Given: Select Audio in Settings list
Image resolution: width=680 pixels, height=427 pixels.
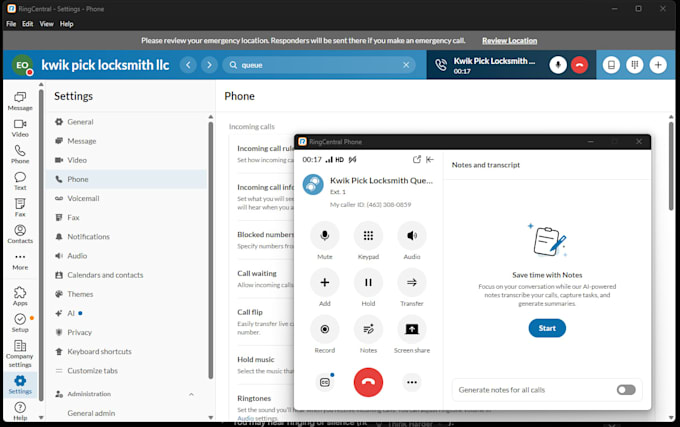Looking at the screenshot, I should coord(126,256).
